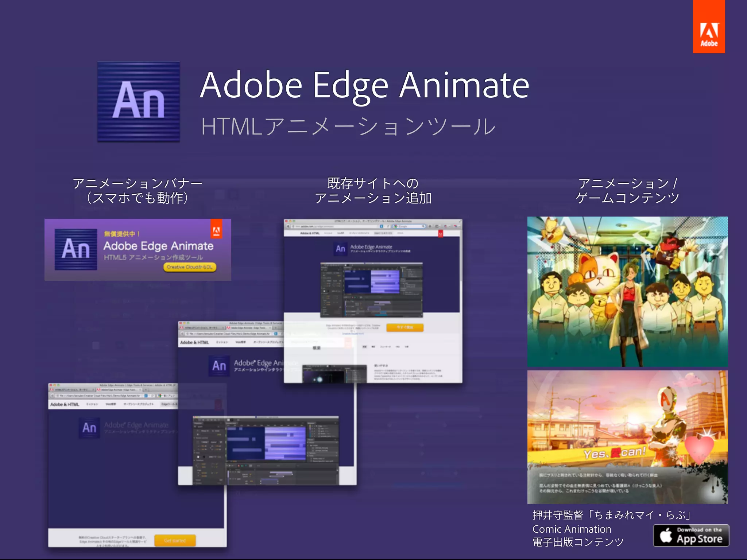Click back arrow in bottom-left browser toolbar
Screen dimensions: 747x560
[53, 396]
